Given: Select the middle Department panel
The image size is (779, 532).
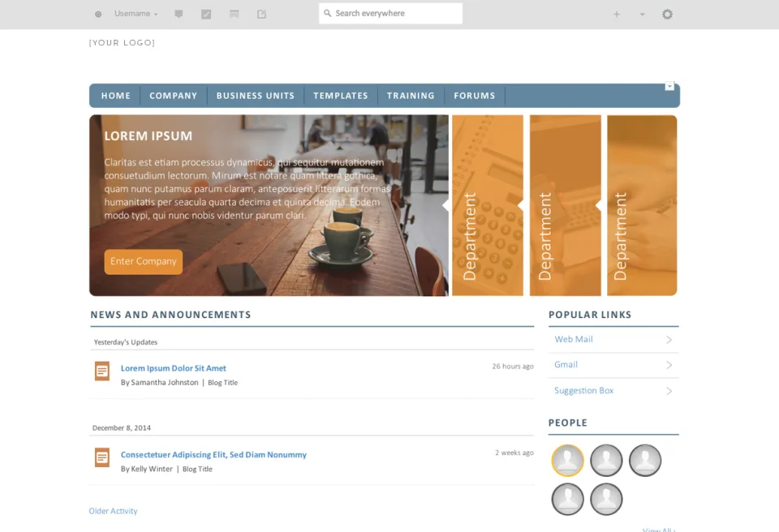Looking at the screenshot, I should click(566, 205).
